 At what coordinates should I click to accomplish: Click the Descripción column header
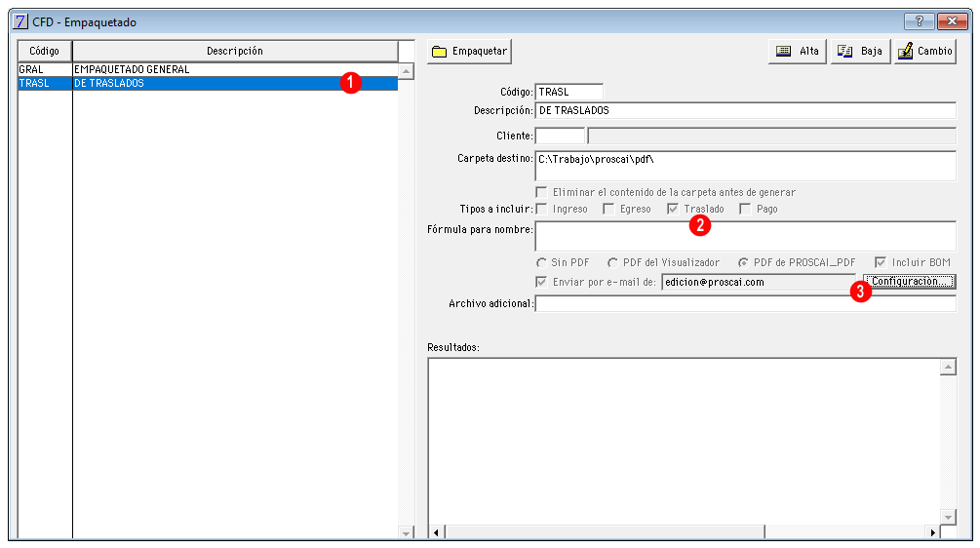point(235,51)
